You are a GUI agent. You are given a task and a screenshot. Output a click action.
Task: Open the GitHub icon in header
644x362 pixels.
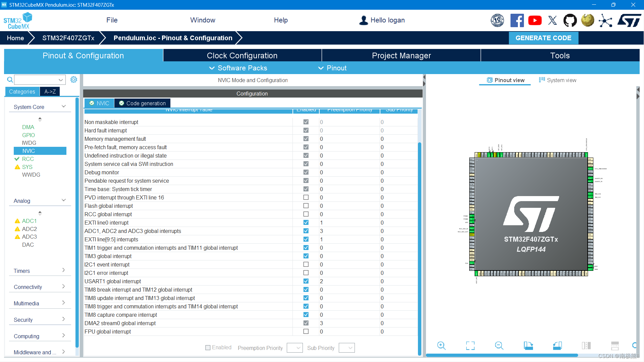point(570,20)
